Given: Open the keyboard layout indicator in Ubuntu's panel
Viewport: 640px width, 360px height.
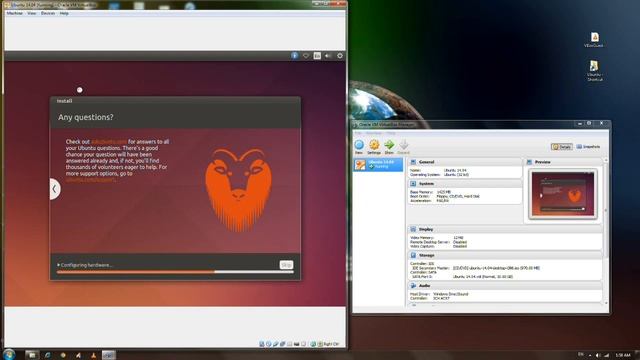Looking at the screenshot, I should [x=317, y=56].
